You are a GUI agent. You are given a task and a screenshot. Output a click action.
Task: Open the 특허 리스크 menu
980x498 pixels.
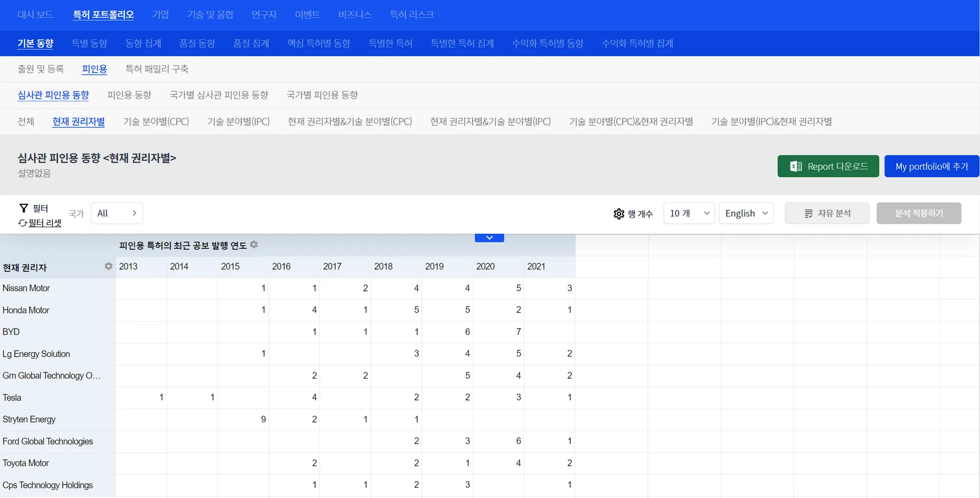click(412, 14)
